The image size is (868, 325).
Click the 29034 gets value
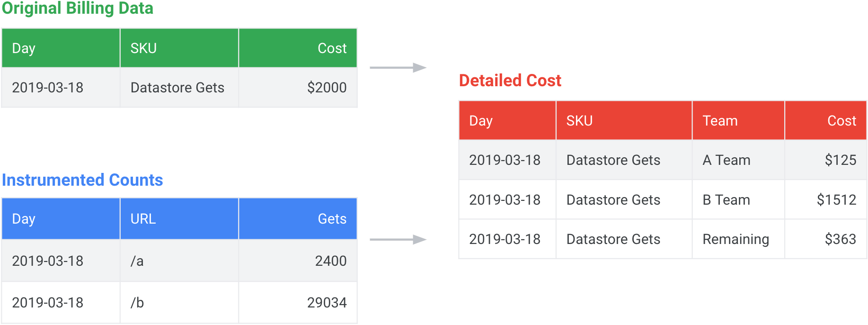click(327, 303)
